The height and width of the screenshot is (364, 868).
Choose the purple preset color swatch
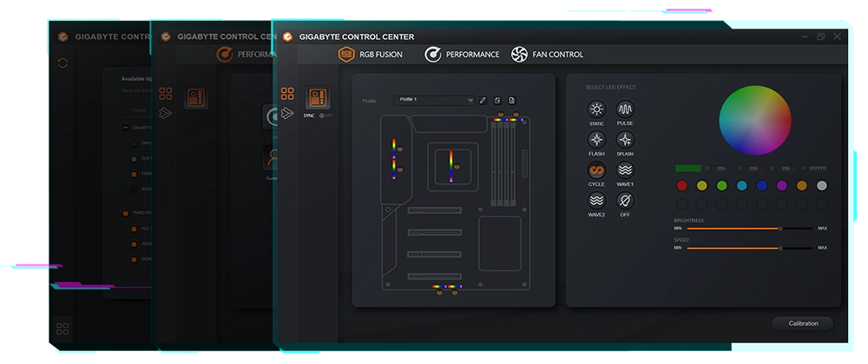[782, 186]
